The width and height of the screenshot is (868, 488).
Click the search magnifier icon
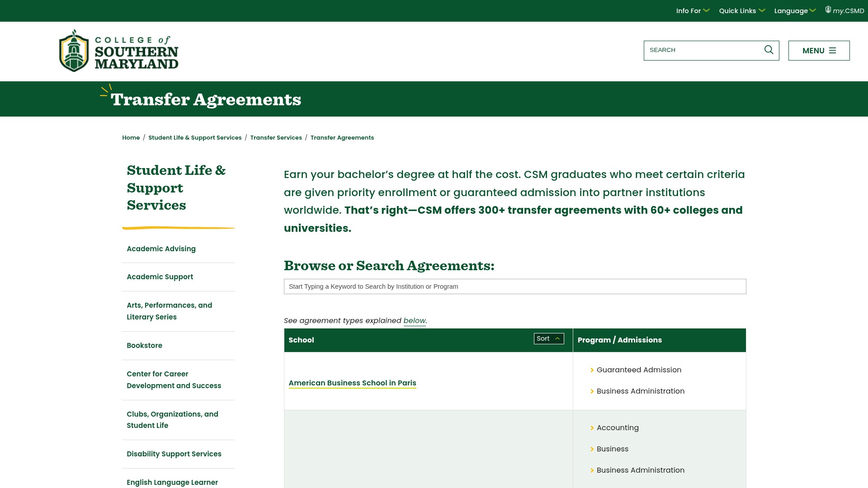769,50
